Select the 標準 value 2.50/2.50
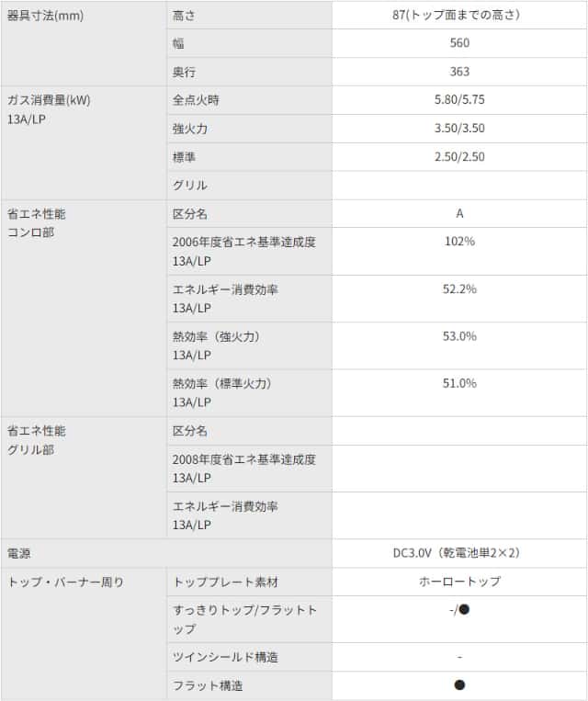Screen dimensions: 588x701 (459, 156)
